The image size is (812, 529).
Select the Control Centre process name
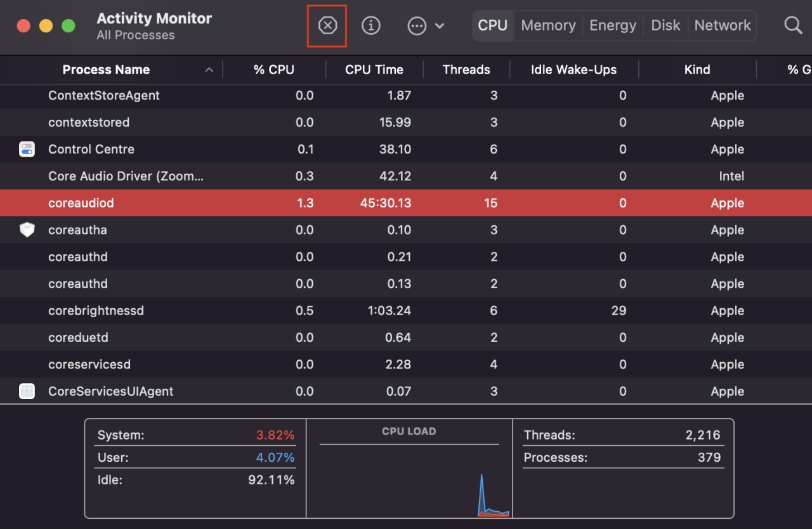(x=91, y=149)
